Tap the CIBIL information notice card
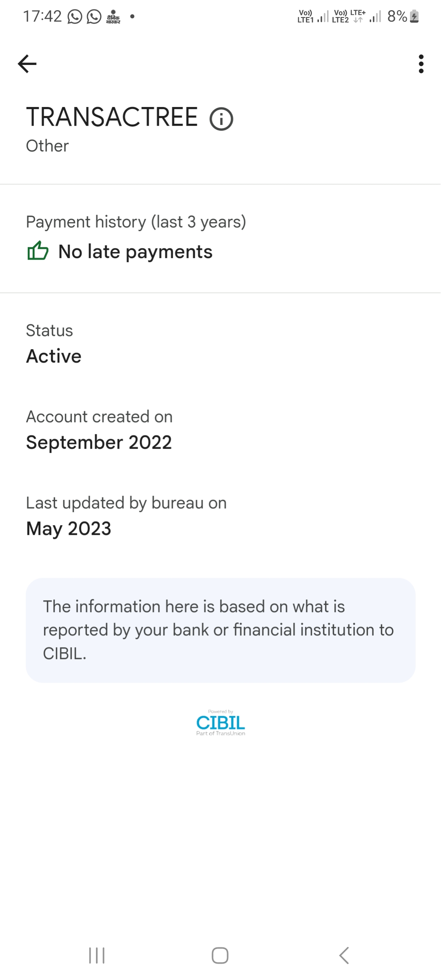 pos(220,630)
